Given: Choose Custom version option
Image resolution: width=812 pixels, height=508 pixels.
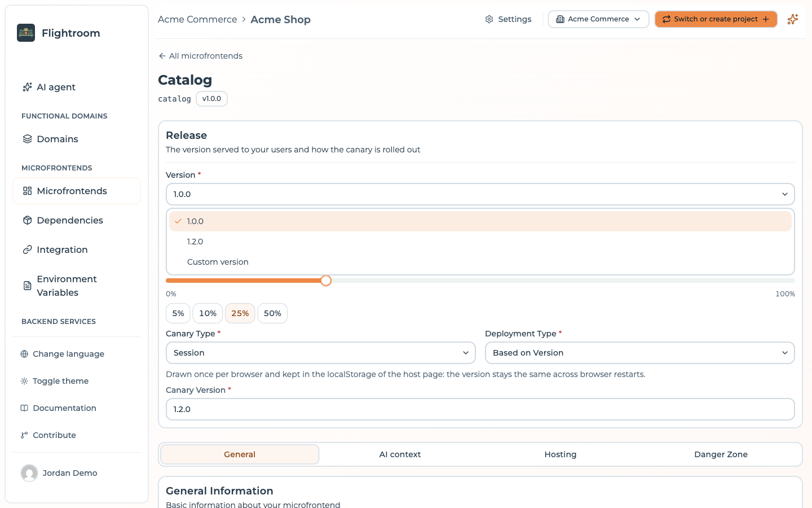Looking at the screenshot, I should [480, 262].
